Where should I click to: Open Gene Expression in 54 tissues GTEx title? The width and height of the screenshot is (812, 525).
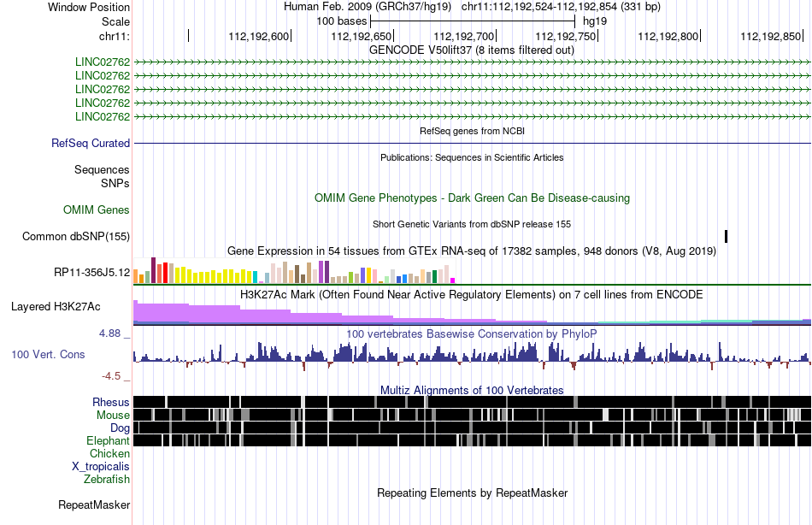click(472, 251)
